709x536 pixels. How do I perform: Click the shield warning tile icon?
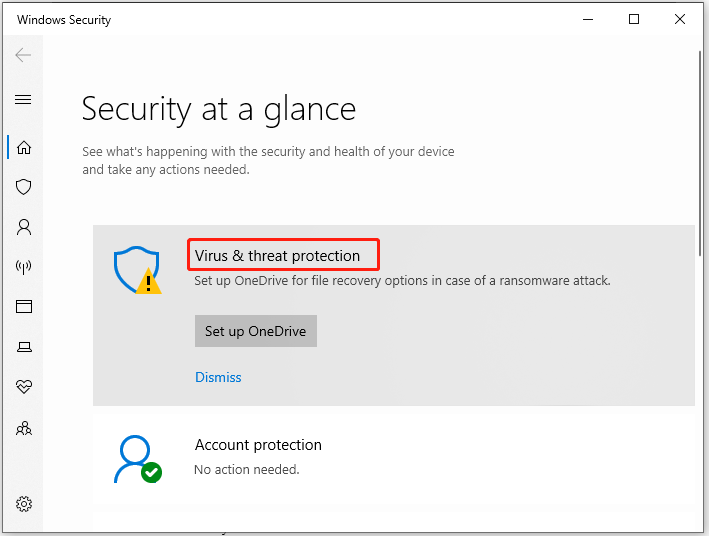coord(136,269)
